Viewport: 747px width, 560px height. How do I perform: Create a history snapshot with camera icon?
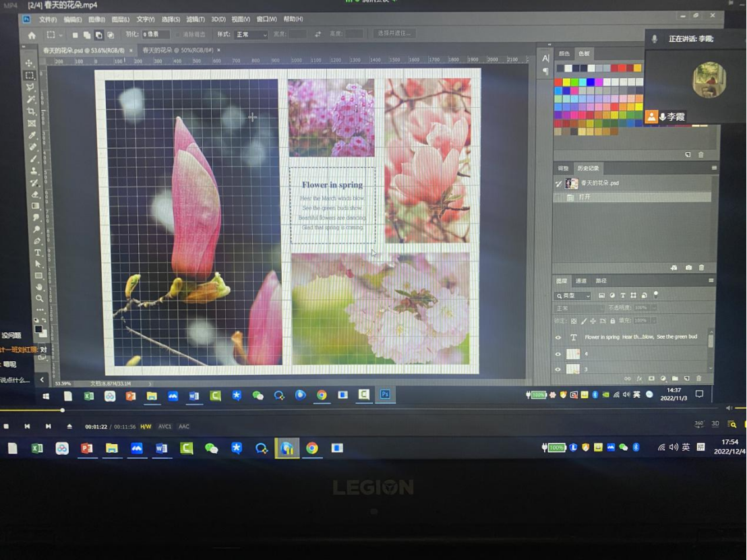688,268
